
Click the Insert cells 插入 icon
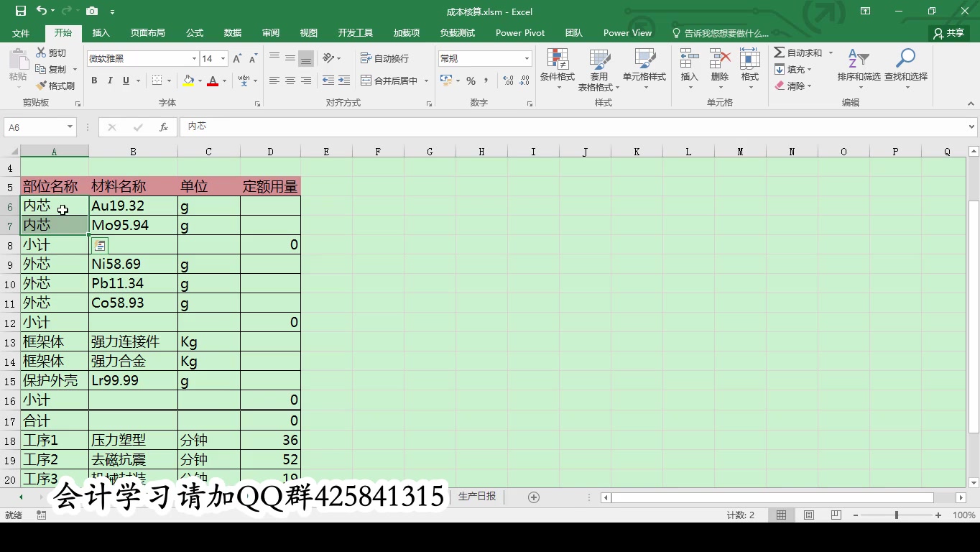(x=689, y=60)
